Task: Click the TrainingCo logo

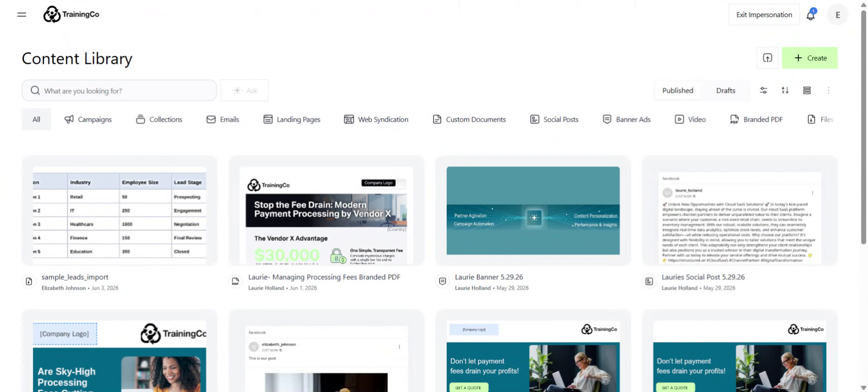Action: pos(71,14)
